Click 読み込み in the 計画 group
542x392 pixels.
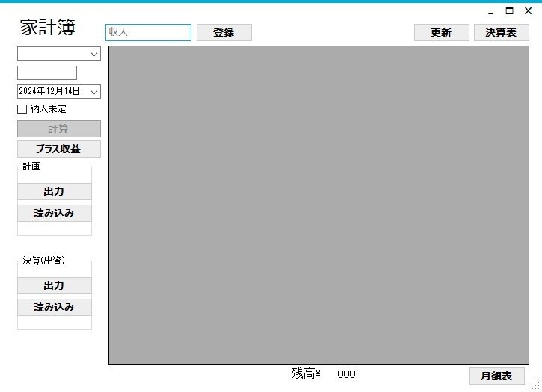coord(55,213)
